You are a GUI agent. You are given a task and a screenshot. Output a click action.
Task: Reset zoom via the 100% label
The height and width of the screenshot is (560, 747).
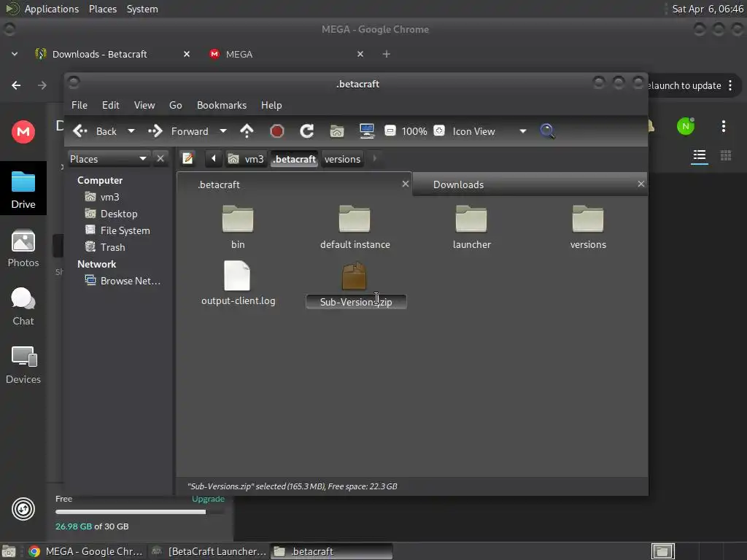414,131
